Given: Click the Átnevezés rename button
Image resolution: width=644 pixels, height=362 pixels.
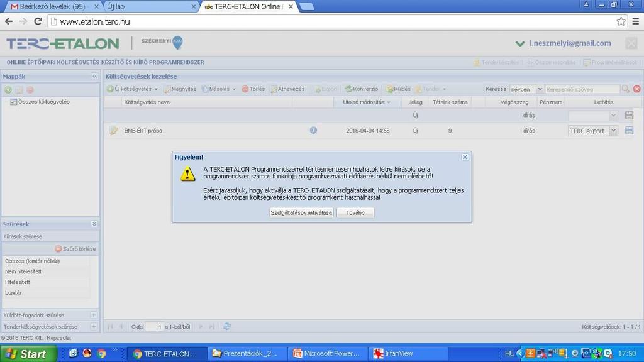Looking at the screenshot, I should click(x=287, y=89).
